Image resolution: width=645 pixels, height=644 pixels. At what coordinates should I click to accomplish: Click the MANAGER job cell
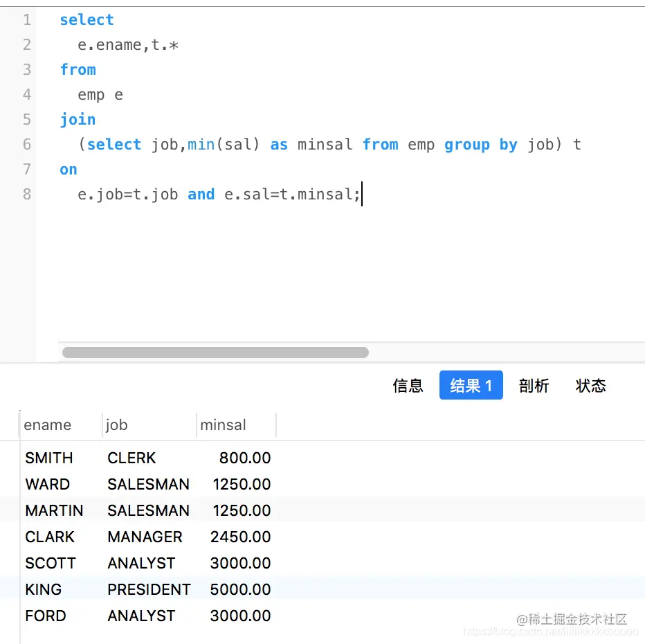(145, 537)
